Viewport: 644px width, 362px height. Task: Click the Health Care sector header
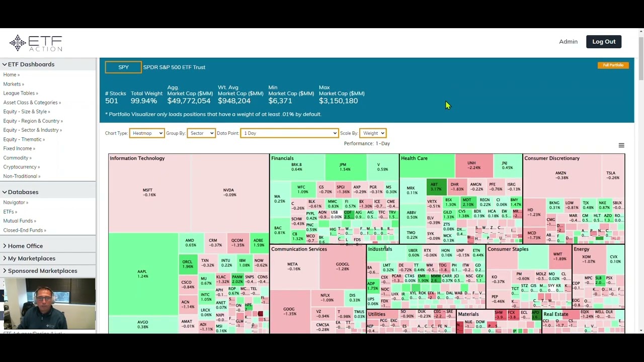tap(415, 158)
